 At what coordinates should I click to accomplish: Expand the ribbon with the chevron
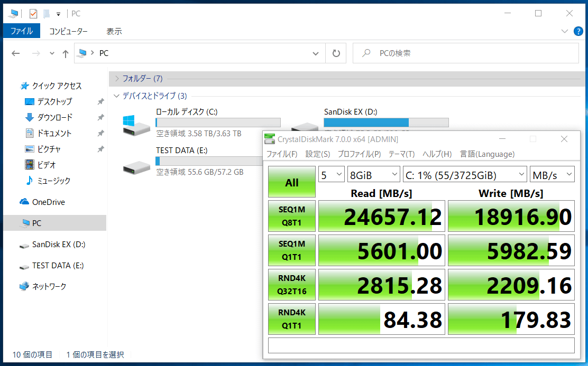point(564,31)
